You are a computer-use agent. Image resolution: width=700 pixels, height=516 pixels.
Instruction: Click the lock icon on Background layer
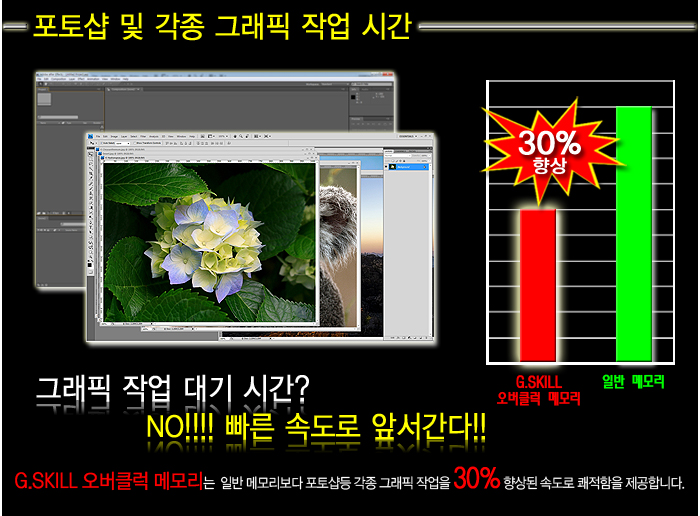[x=425, y=167]
